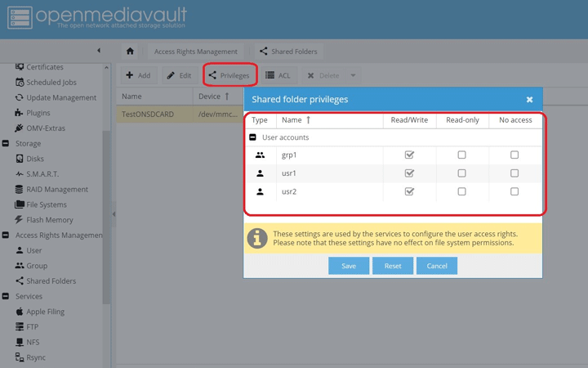Enable Read-only for grp1

click(461, 155)
